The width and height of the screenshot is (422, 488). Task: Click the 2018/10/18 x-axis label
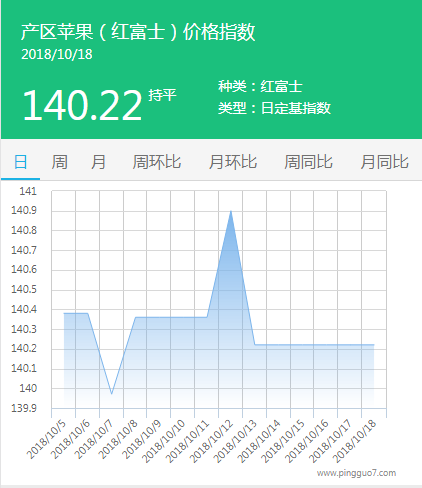(x=355, y=441)
